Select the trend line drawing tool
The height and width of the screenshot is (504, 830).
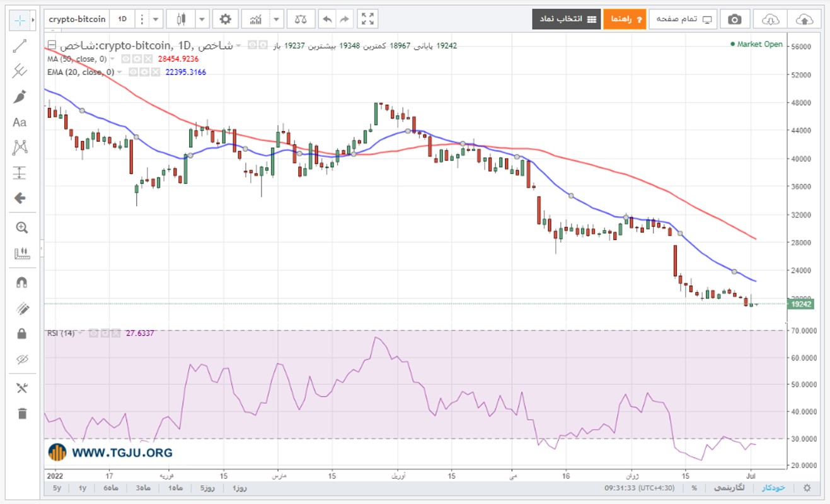(20, 46)
